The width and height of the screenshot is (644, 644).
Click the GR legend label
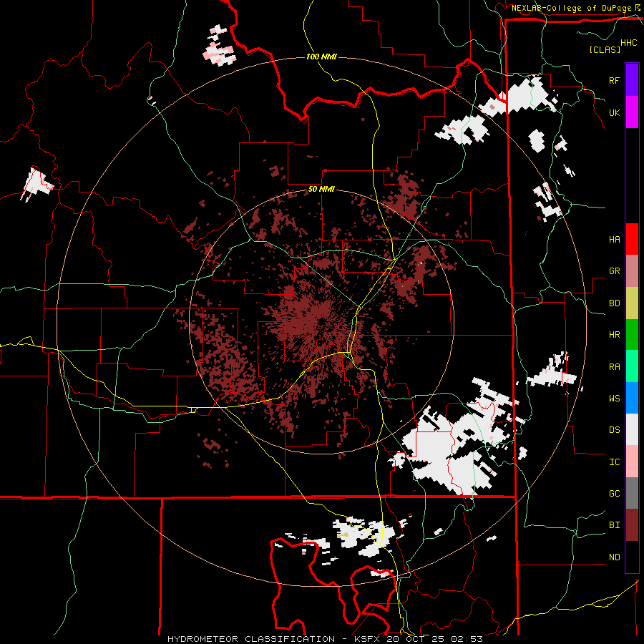coord(614,271)
